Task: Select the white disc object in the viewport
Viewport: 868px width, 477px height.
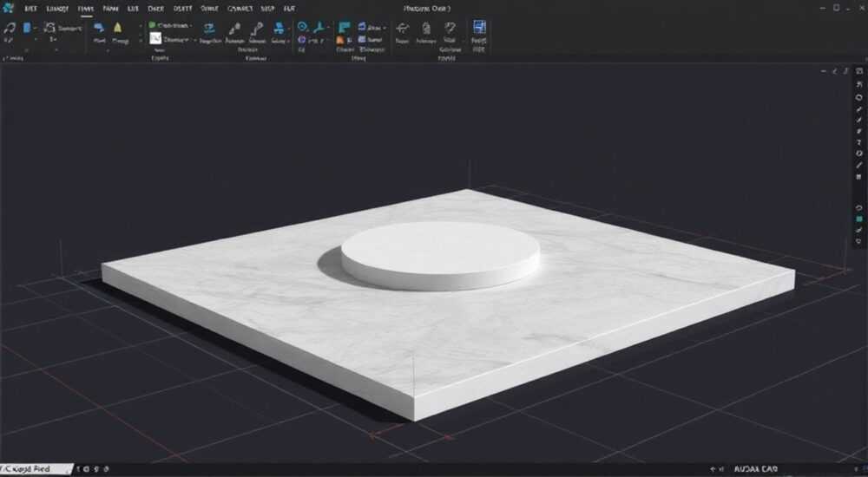Action: tap(440, 255)
